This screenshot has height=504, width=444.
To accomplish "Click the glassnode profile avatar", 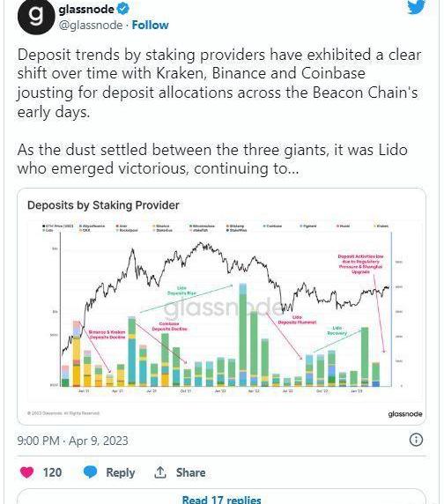I will tap(36, 16).
